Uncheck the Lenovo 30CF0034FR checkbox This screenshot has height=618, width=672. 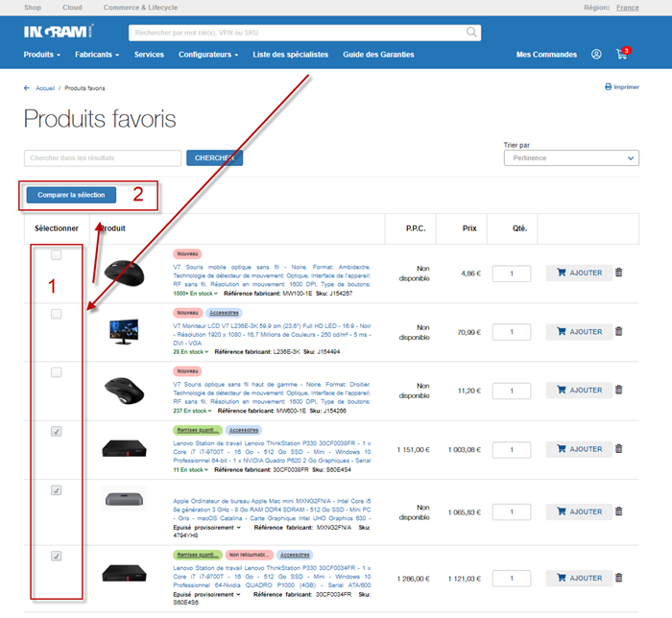pyautogui.click(x=56, y=557)
